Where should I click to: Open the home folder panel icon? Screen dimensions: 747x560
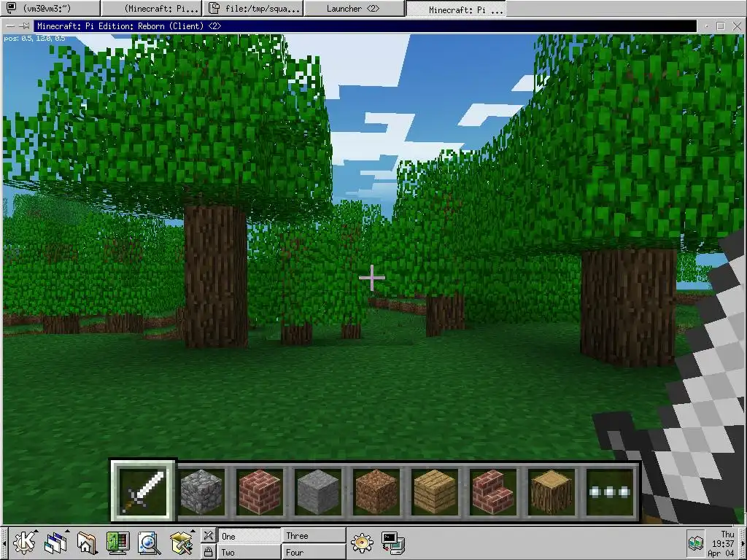87,542
